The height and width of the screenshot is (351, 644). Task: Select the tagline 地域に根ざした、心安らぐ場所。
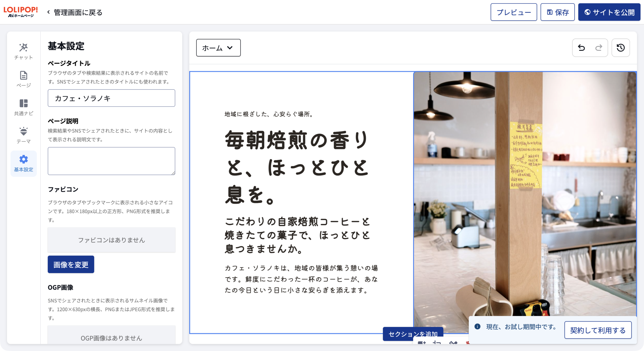[269, 114]
